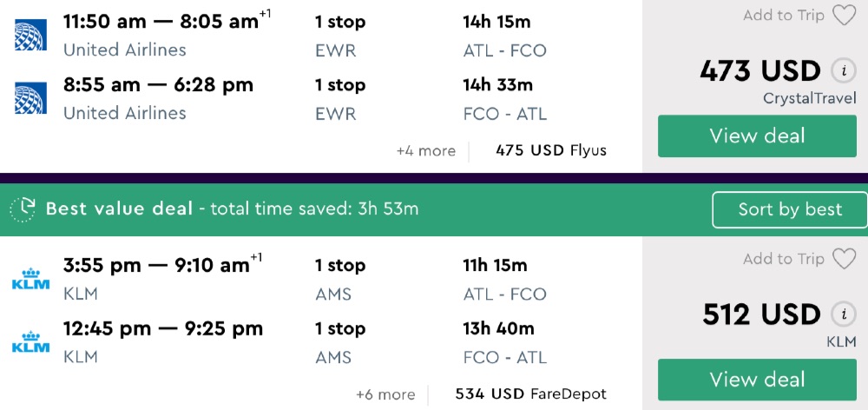Click United Airlines logo on outbound flight
The height and width of the screenshot is (410, 868).
pos(30,35)
